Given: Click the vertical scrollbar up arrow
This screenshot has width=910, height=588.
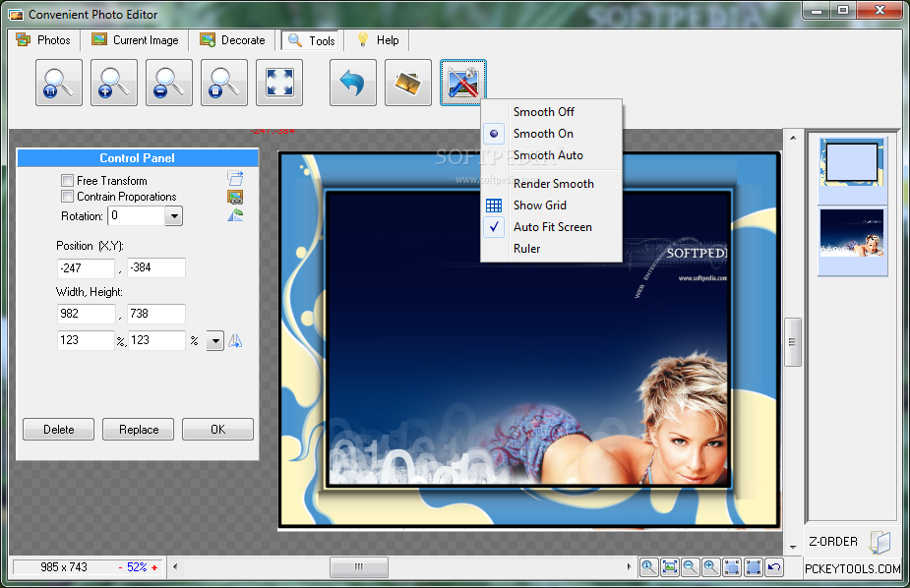Looking at the screenshot, I should click(793, 138).
